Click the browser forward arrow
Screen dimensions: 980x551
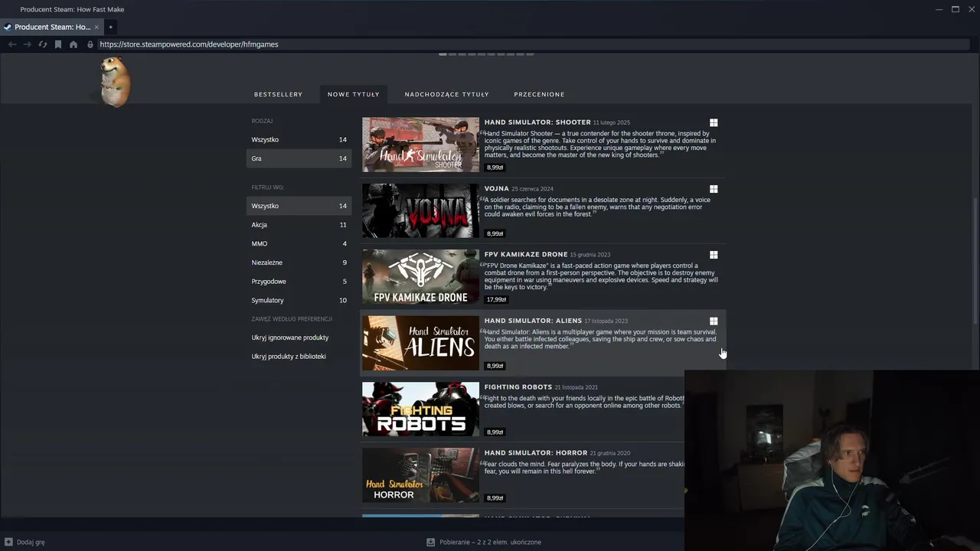click(28, 44)
